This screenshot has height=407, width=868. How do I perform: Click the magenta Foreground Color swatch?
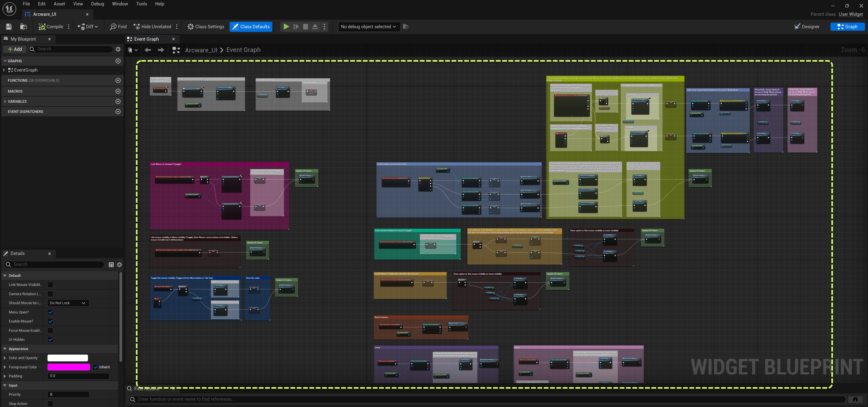[x=68, y=367]
